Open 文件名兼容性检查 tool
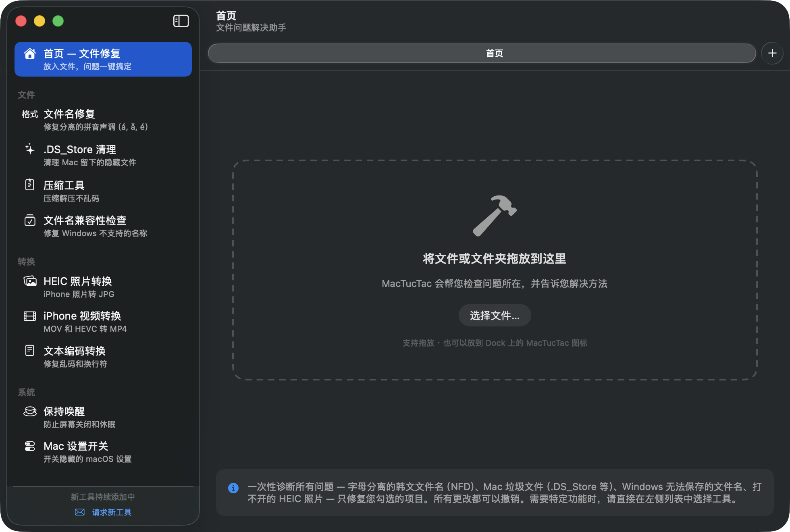Image resolution: width=790 pixels, height=532 pixels. (103, 227)
